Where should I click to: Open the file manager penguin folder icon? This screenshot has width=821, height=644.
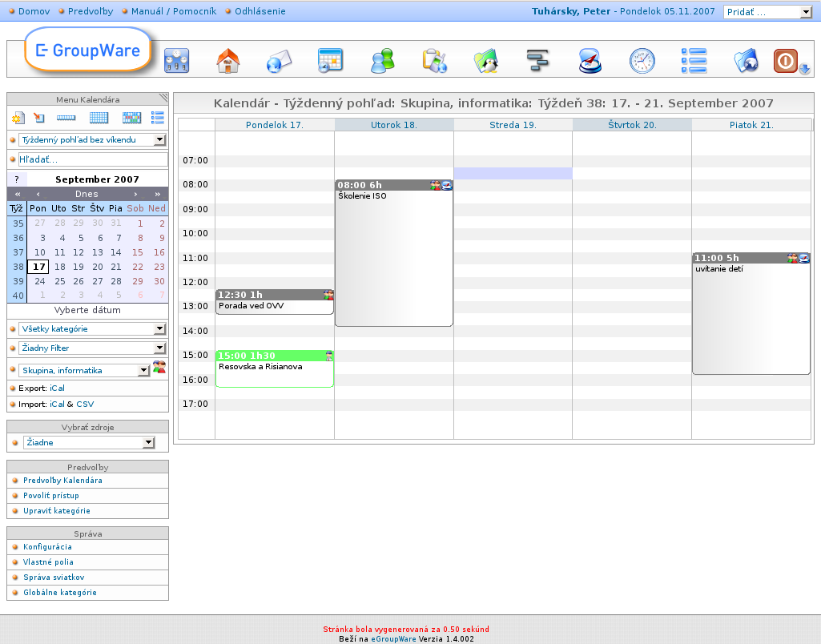coord(486,60)
